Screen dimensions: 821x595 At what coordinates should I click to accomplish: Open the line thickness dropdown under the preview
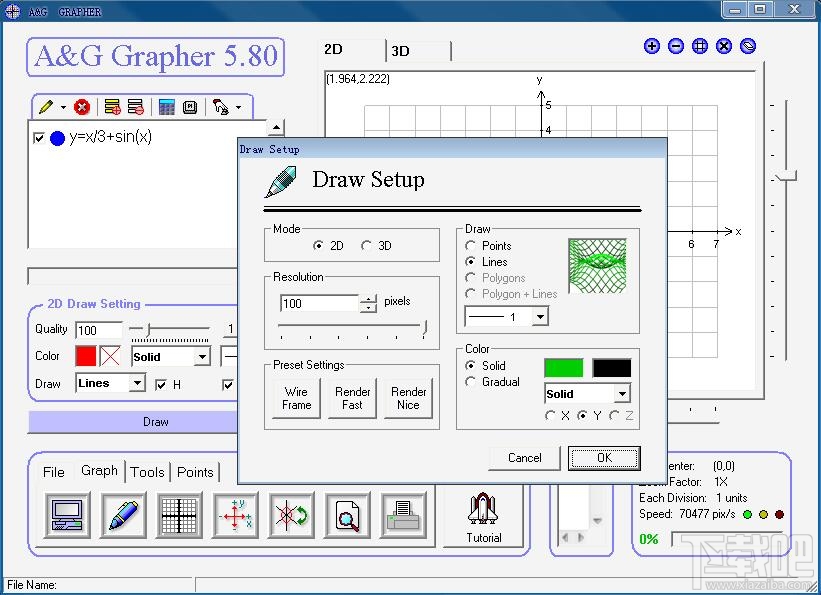click(505, 316)
